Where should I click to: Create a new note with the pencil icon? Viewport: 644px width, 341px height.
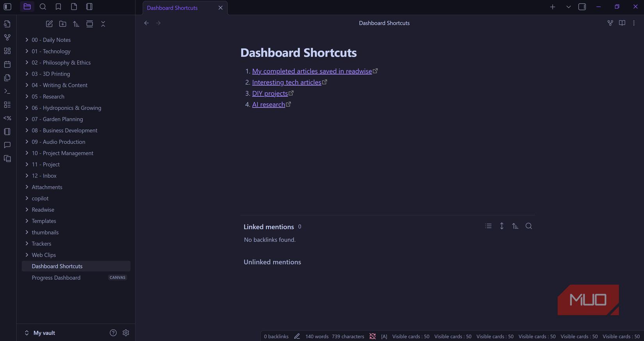click(49, 24)
